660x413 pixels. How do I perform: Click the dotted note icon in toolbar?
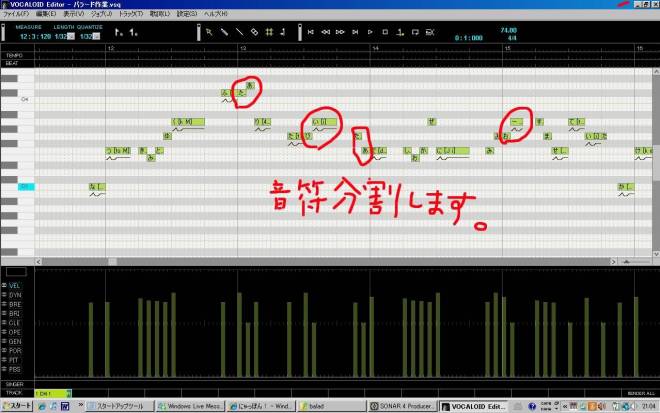pyautogui.click(x=119, y=32)
